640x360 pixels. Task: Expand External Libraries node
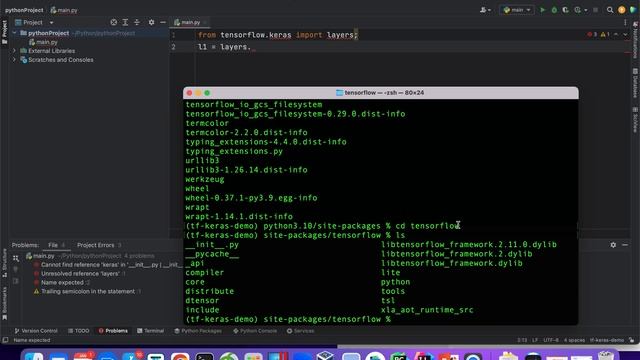click(15, 51)
